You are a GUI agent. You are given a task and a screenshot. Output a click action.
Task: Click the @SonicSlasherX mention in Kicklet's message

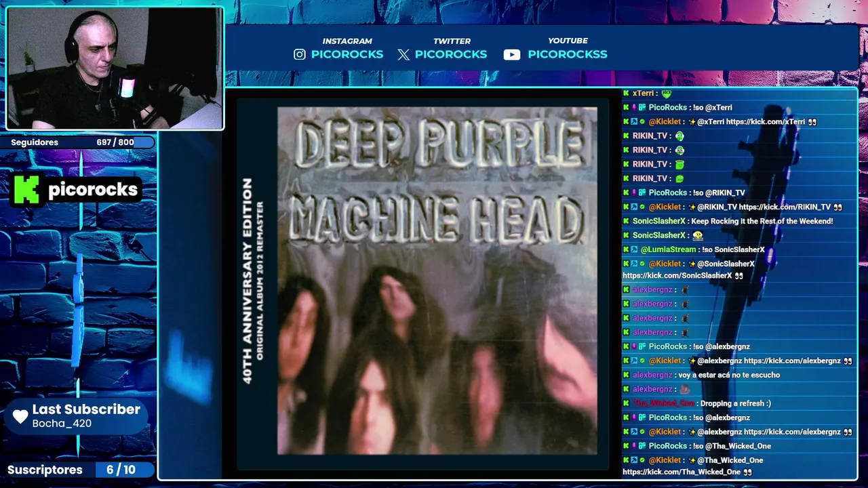click(726, 264)
